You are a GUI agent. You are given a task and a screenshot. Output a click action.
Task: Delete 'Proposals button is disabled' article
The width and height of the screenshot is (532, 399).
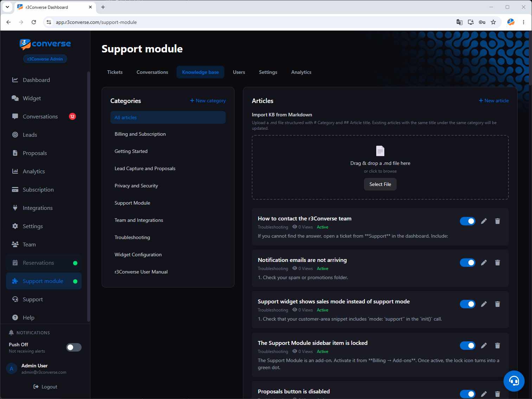(498, 394)
